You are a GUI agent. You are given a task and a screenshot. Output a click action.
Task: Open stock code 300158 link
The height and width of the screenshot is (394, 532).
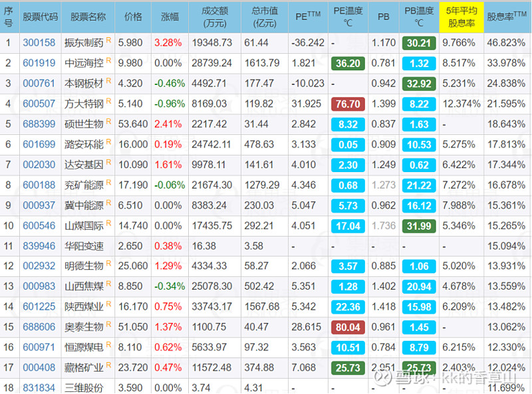39,43
